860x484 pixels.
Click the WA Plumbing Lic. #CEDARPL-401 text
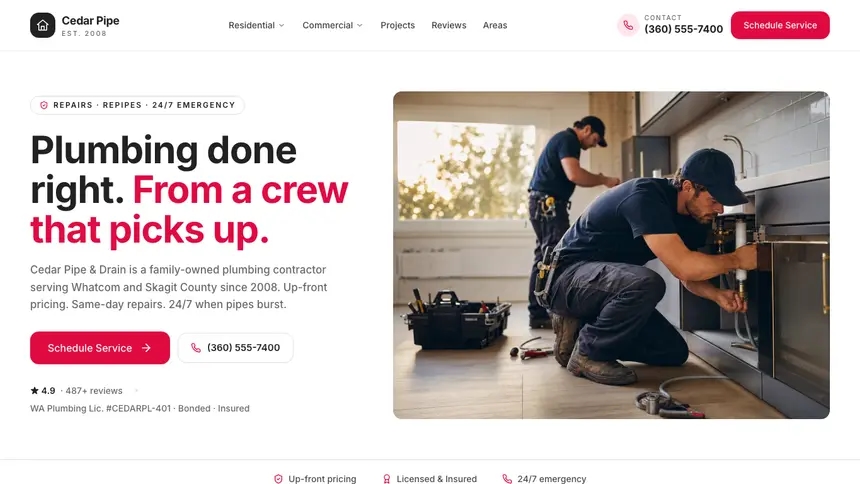coord(100,408)
